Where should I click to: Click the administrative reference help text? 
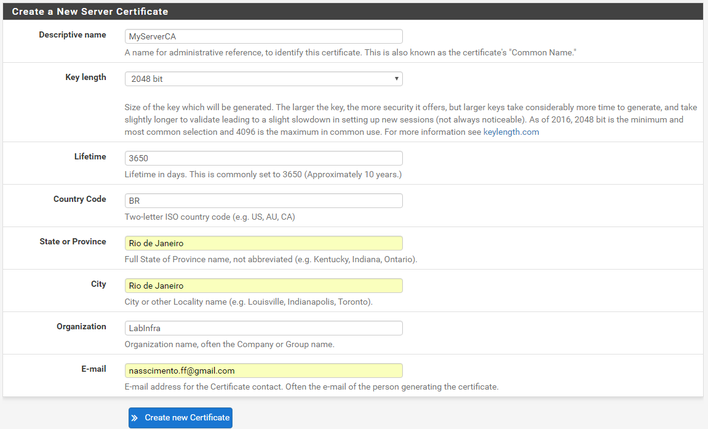[x=350, y=53]
